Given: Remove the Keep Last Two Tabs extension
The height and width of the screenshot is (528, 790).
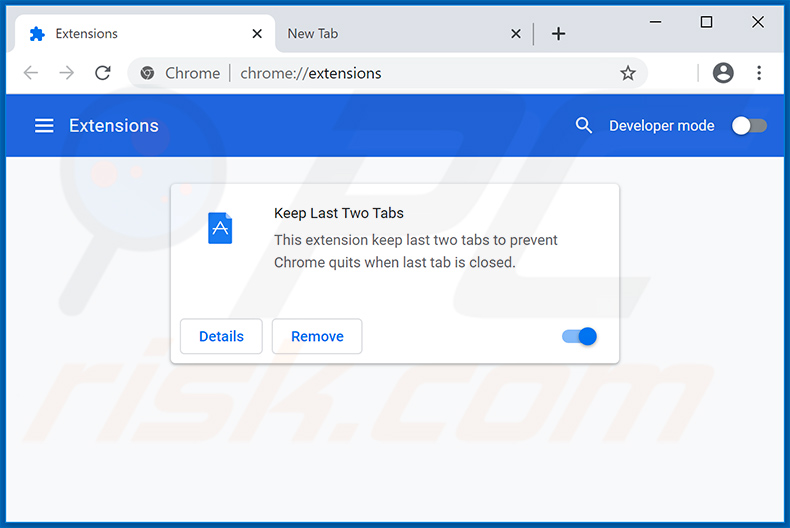Looking at the screenshot, I should (x=317, y=336).
